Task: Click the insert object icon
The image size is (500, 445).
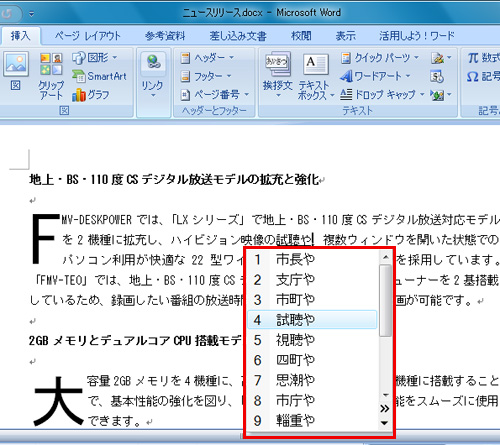Action: tap(441, 95)
